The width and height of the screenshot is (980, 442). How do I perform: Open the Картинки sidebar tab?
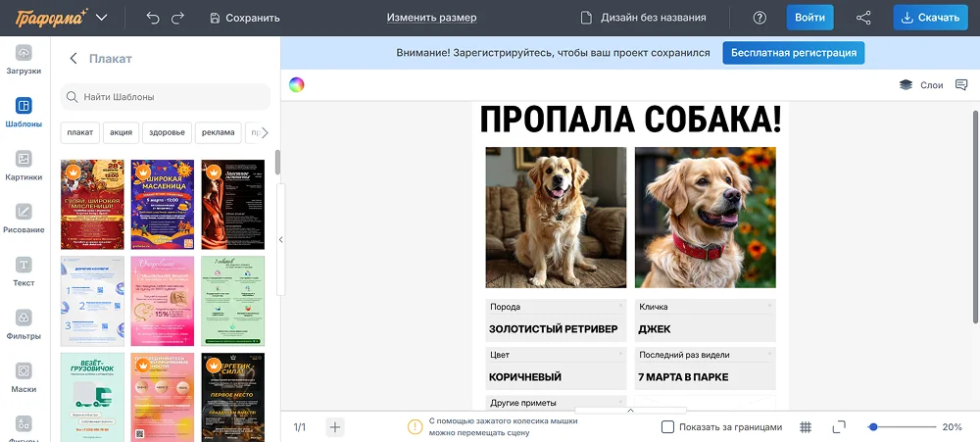[x=24, y=166]
